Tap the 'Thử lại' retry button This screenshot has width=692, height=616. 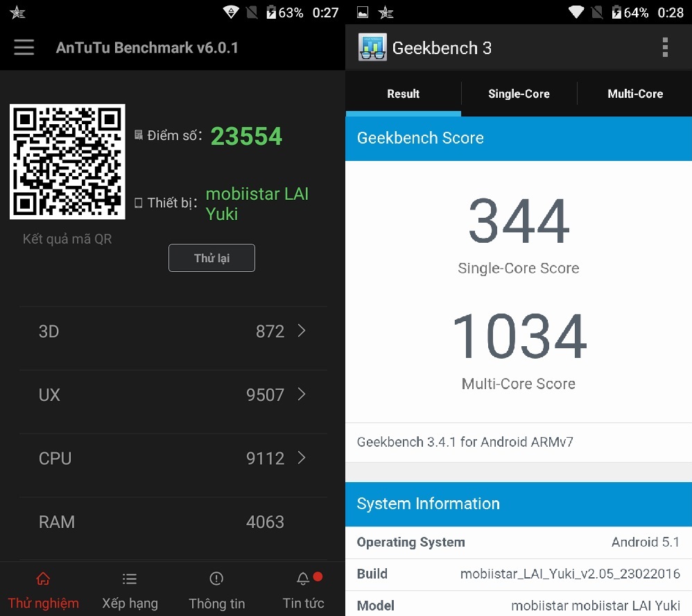click(211, 258)
